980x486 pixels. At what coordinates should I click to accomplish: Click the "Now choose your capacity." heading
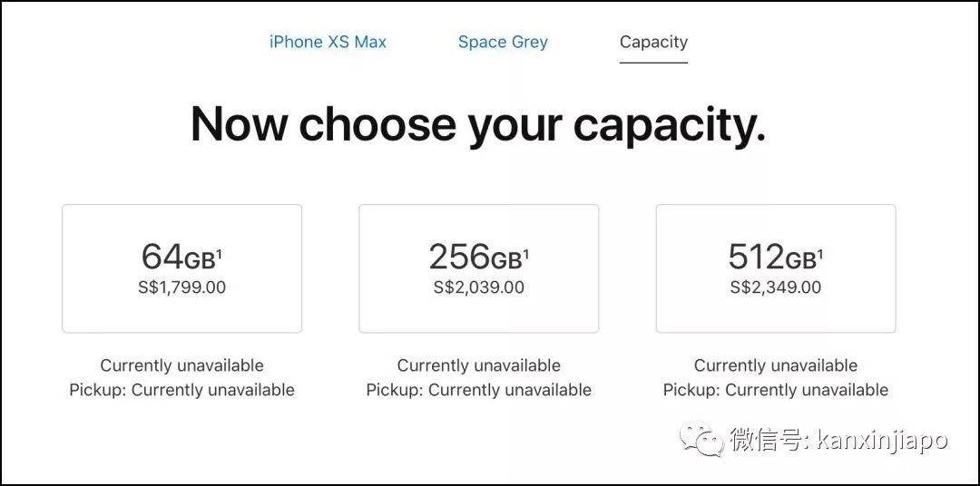click(478, 124)
